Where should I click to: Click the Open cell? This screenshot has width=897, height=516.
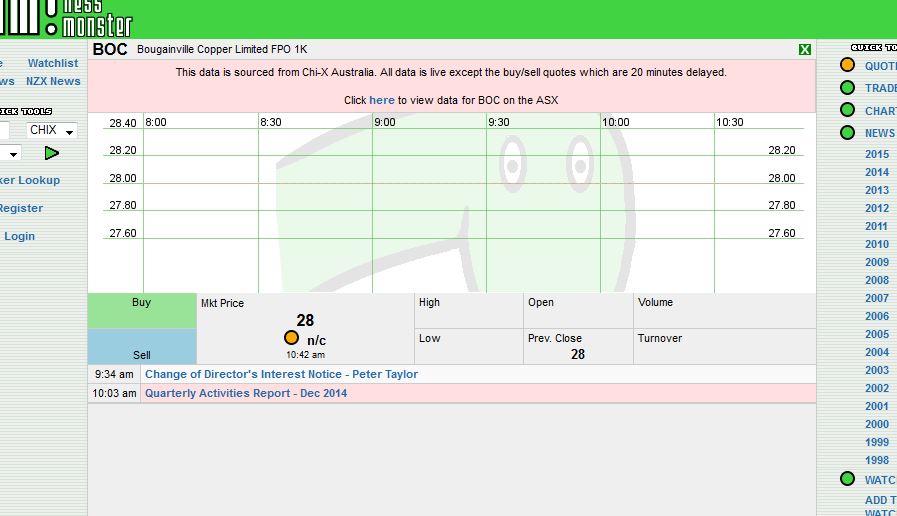[578, 311]
